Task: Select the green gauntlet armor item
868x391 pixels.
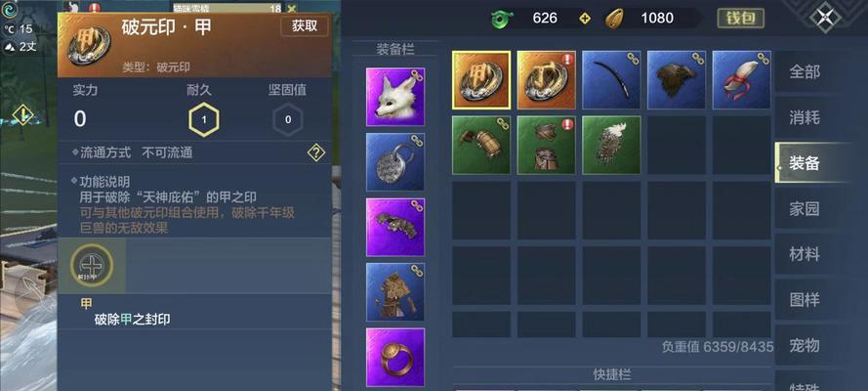Action: tap(481, 145)
